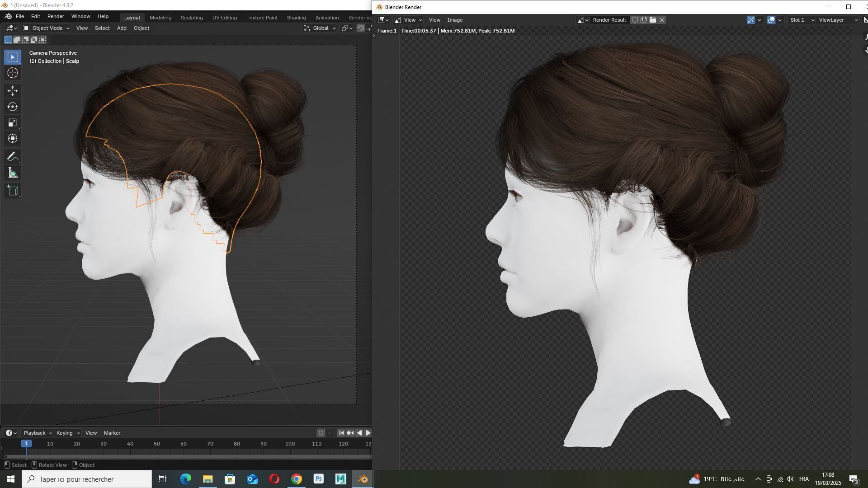Activate the 3D Cursor tool
The width and height of the screenshot is (868, 488).
point(13,73)
